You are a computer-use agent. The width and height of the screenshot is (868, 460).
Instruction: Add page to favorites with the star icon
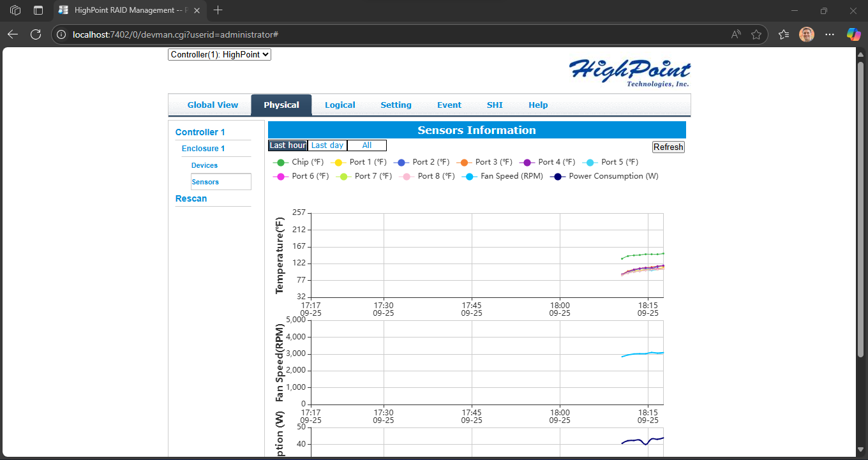pos(757,34)
